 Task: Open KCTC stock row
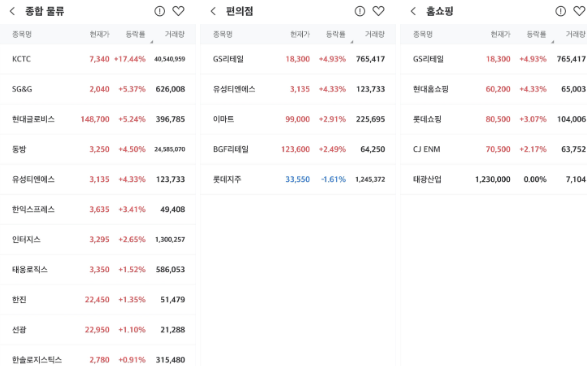click(98, 59)
